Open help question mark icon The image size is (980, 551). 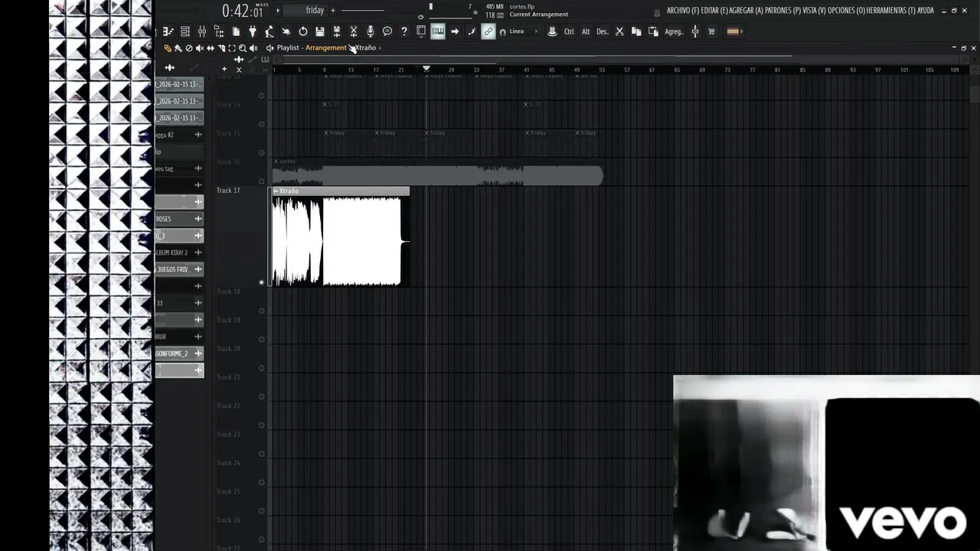click(x=404, y=31)
